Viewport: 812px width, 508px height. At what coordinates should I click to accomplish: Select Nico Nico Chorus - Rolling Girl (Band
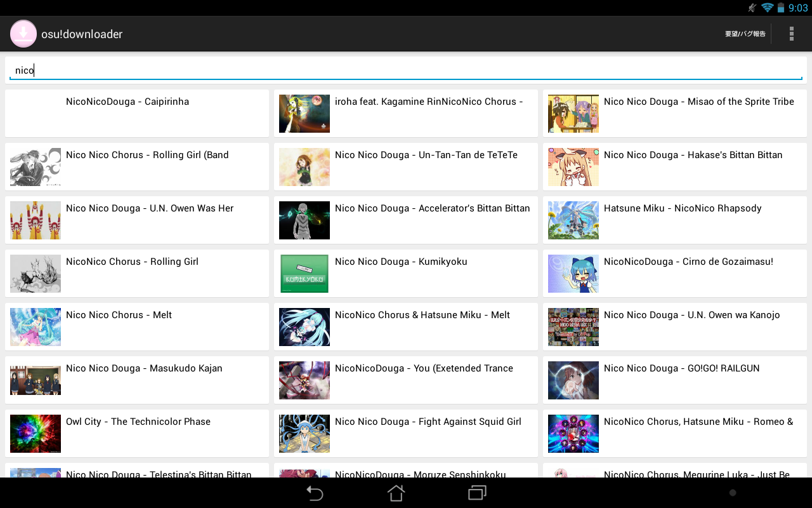click(147, 155)
